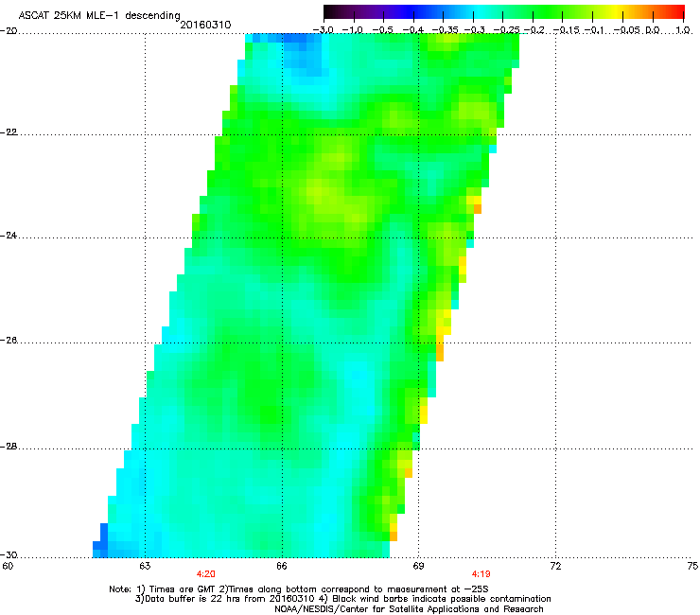Click the dark blue swath pixels near latitude -30
The height and width of the screenshot is (615, 700).
(100, 540)
